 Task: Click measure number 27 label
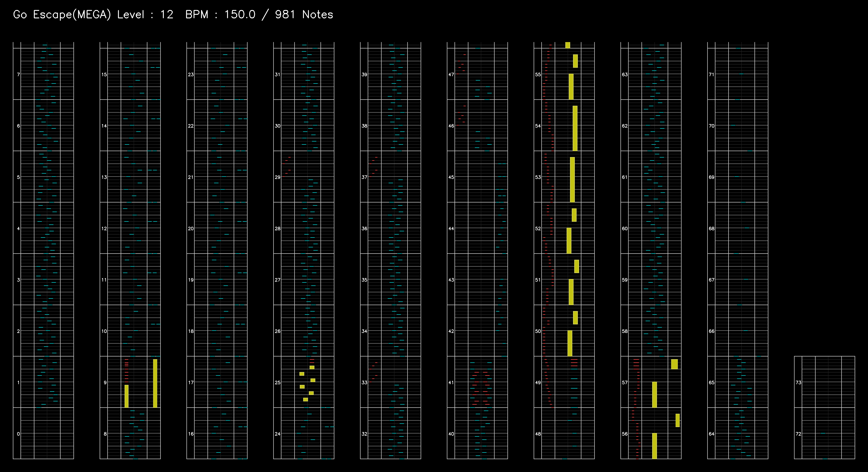277,280
